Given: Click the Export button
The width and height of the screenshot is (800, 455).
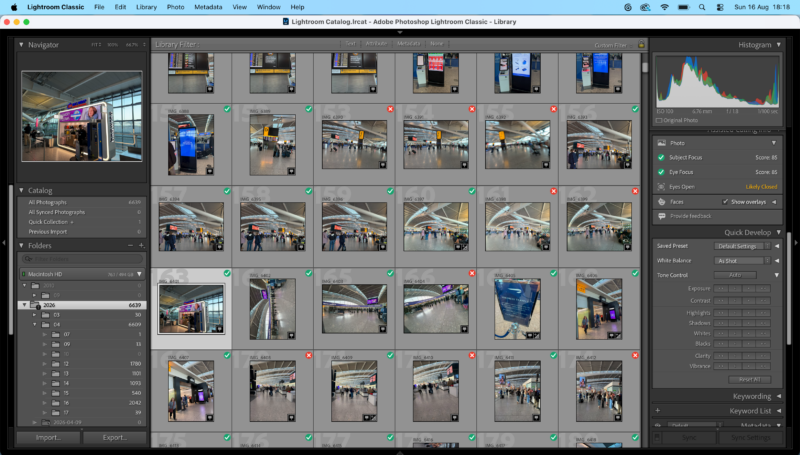Looking at the screenshot, I should click(114, 437).
